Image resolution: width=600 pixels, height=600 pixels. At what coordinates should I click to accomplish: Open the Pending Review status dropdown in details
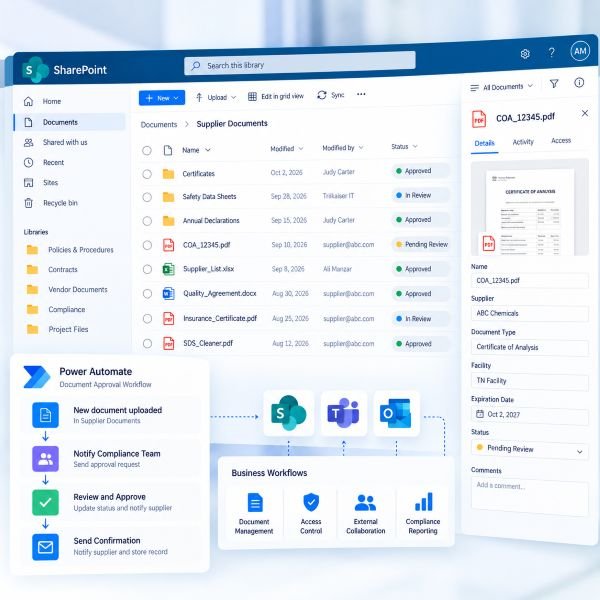tap(529, 449)
